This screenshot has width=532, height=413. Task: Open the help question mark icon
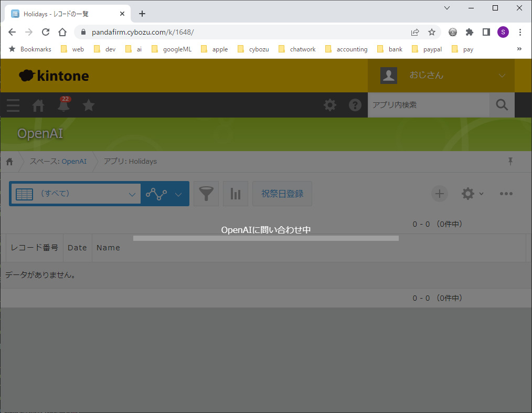[355, 105]
